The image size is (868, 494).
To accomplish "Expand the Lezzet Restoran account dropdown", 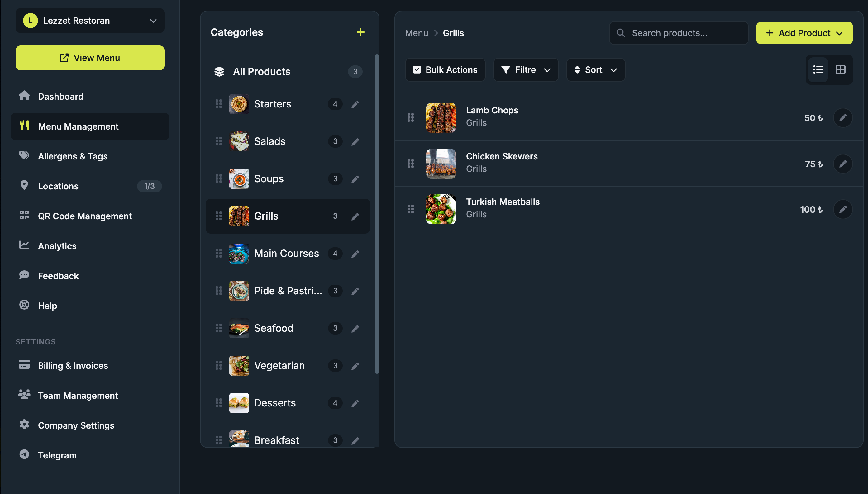I will click(x=90, y=21).
